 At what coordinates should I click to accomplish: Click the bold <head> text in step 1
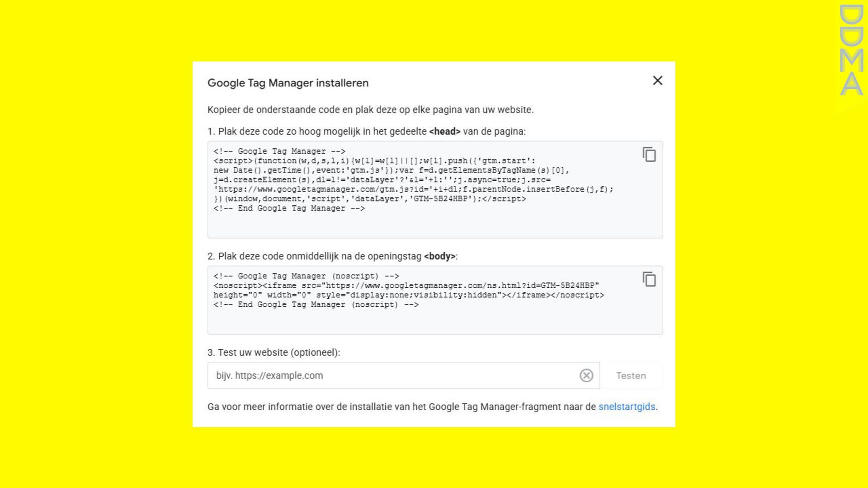click(444, 131)
